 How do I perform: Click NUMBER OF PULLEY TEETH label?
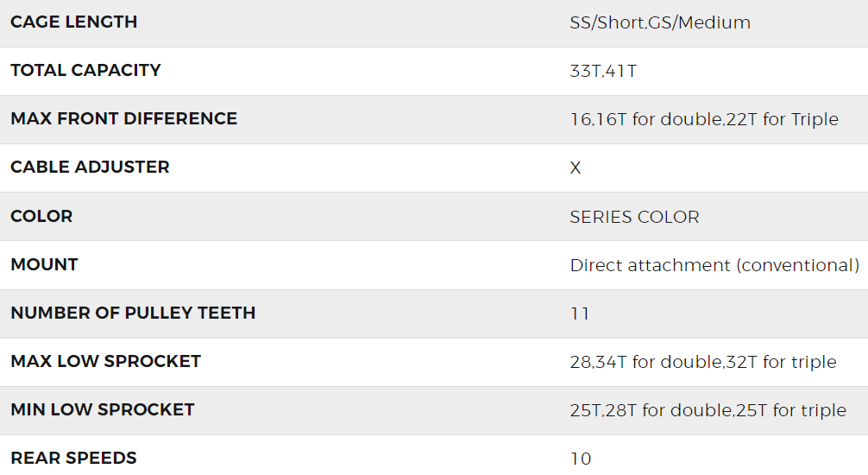(133, 313)
